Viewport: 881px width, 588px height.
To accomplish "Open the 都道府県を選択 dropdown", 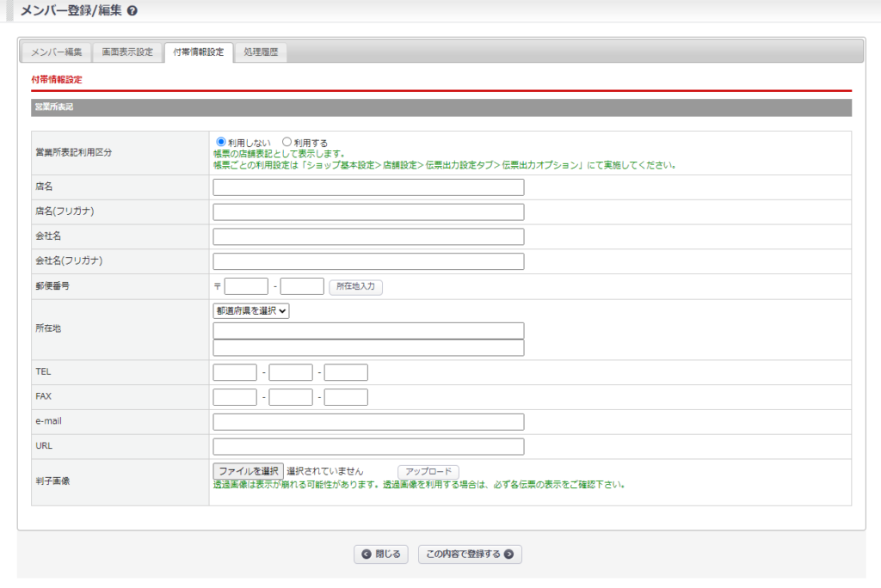I will pyautogui.click(x=251, y=311).
